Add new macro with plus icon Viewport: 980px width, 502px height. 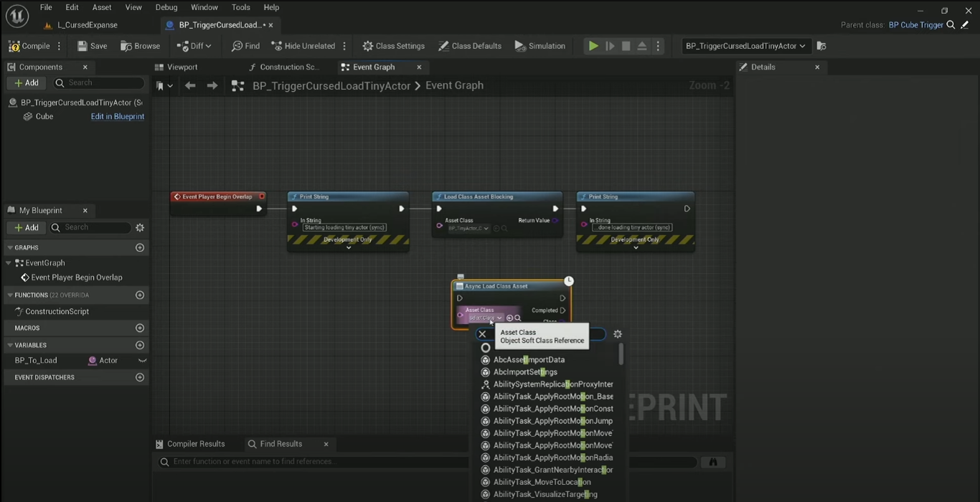pyautogui.click(x=140, y=328)
